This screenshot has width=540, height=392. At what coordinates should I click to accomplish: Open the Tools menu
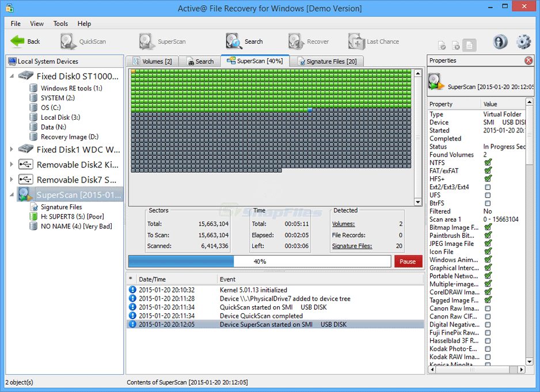pos(60,24)
